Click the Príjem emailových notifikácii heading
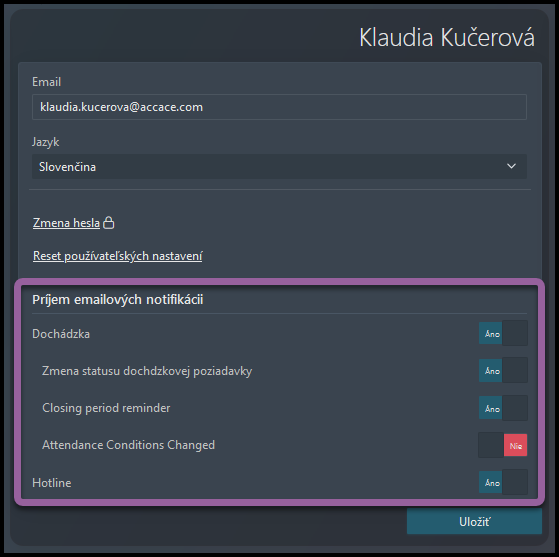This screenshot has width=559, height=557. tap(118, 300)
